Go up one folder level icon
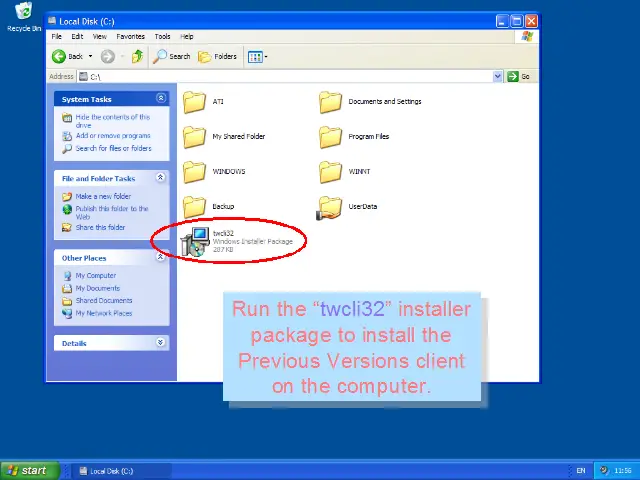The width and height of the screenshot is (640, 480). tap(138, 56)
